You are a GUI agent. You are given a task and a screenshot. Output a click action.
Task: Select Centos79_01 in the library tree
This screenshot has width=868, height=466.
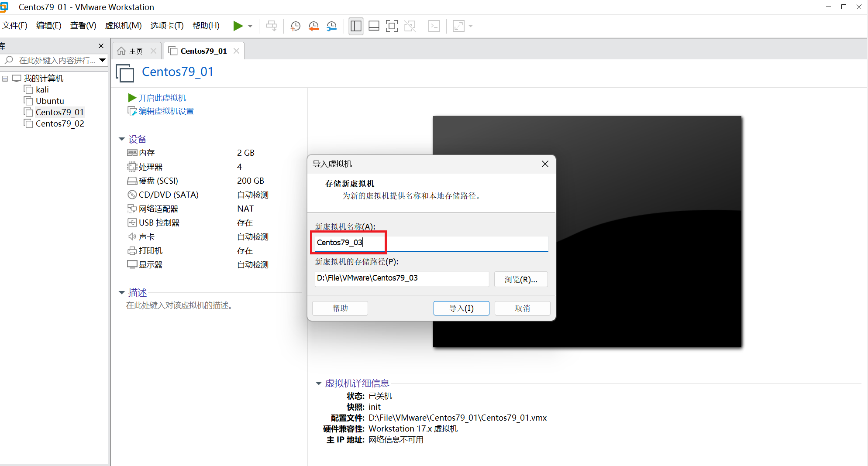pyautogui.click(x=59, y=112)
